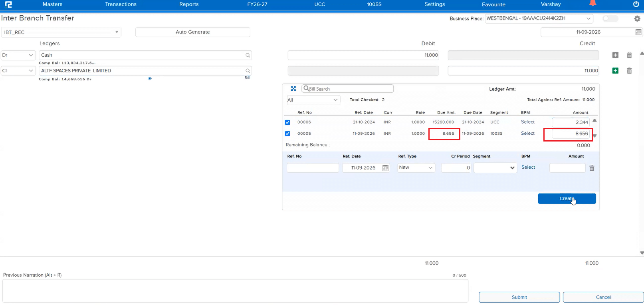Screen dimensions: 644x305
Task: Click the amount field showing 2.344
Action: click(x=571, y=122)
